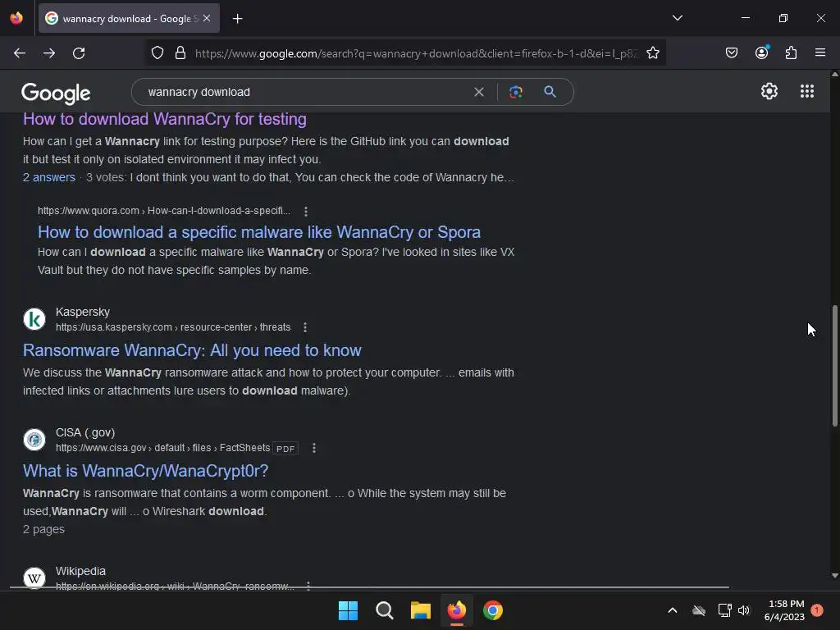Focus the Google search input field

305,92
